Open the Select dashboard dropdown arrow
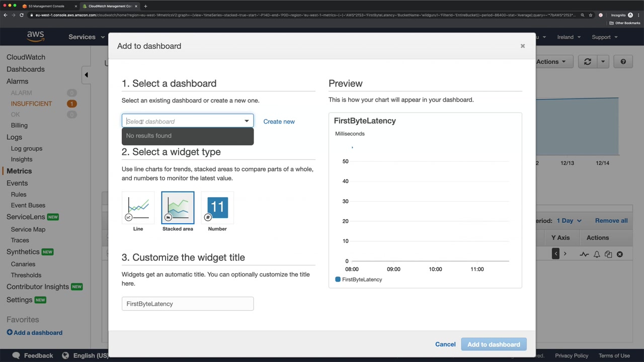The image size is (644, 362). coord(247,121)
